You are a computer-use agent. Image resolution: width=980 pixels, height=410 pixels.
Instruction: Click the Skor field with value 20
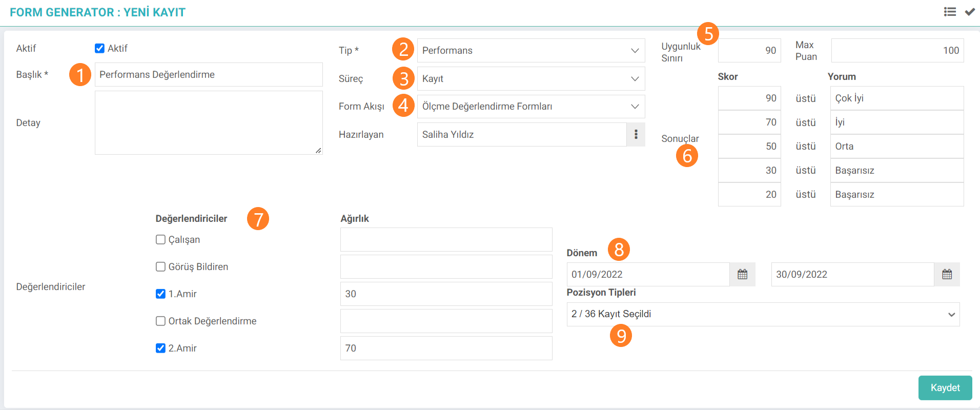749,194
